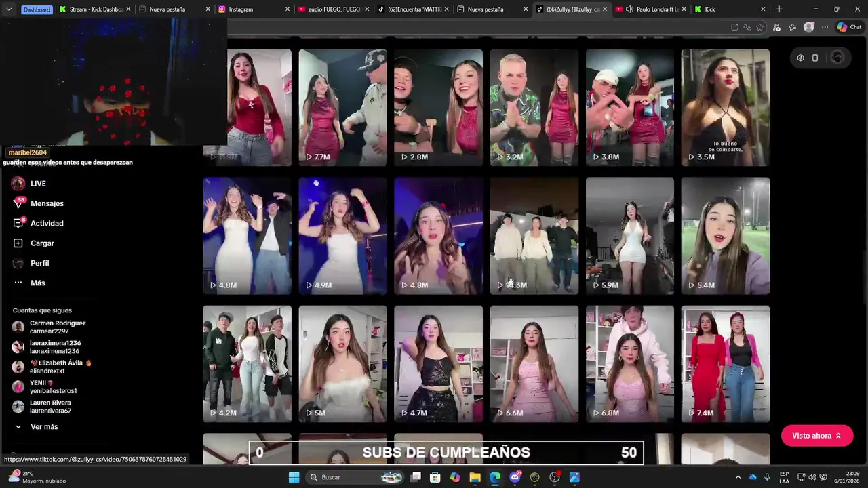Click the Visto ahora button
This screenshot has width=868, height=488.
(x=816, y=436)
